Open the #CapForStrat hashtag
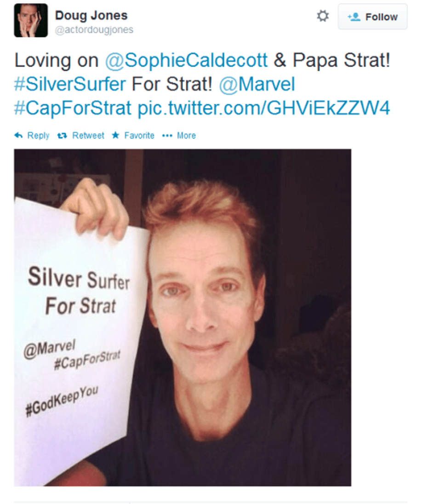 pyautogui.click(x=73, y=108)
